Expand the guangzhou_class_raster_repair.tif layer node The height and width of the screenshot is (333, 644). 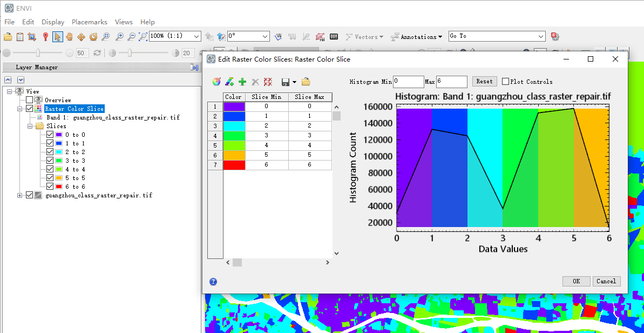coord(19,195)
